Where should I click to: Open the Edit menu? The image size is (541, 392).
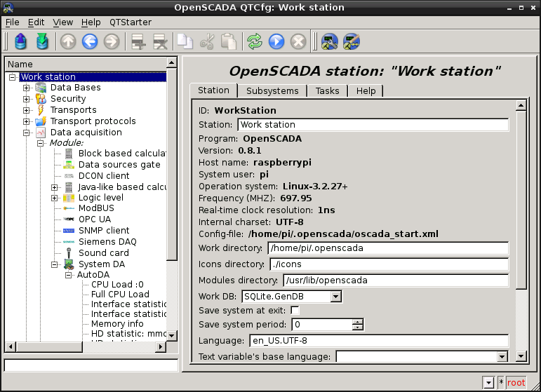point(36,22)
